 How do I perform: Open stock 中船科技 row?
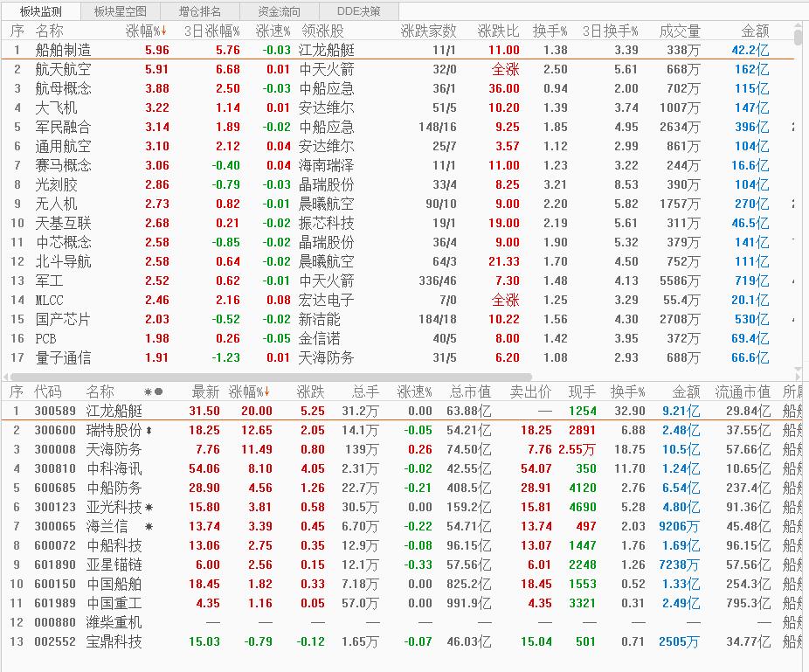pos(403,545)
